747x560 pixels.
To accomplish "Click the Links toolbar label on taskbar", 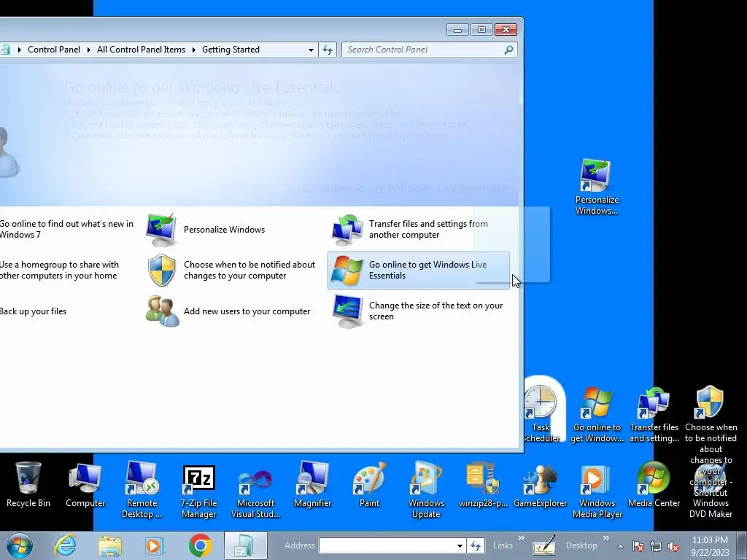I will pos(503,545).
